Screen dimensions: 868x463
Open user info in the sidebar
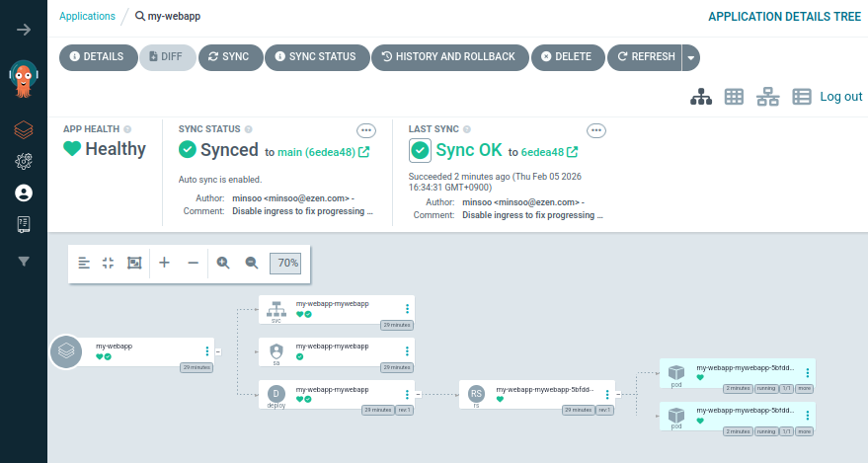(24, 193)
